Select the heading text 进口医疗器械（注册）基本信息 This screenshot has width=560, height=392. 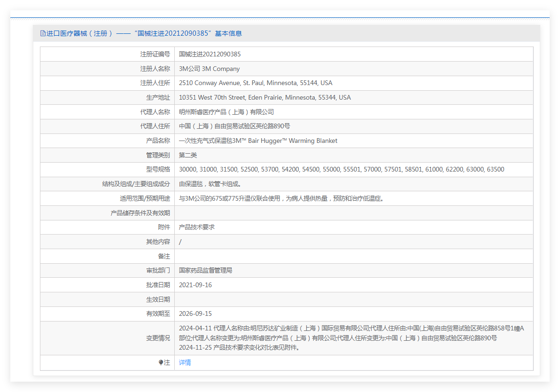tap(144, 33)
